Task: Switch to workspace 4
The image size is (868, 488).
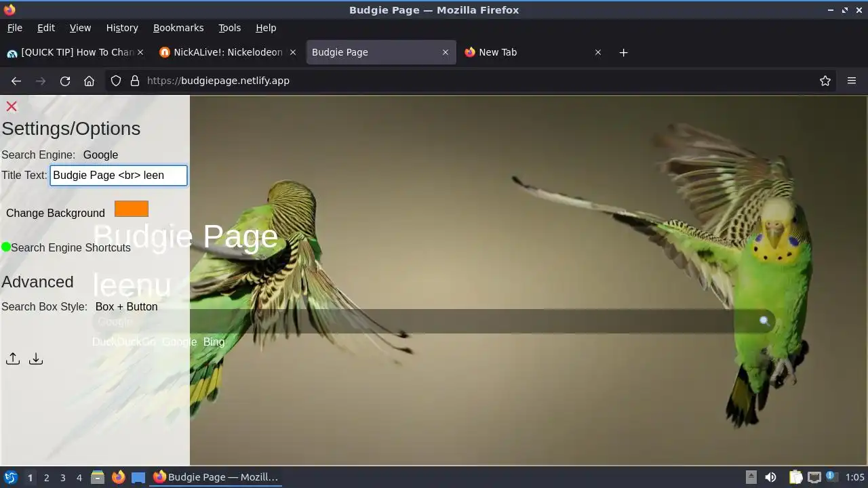Action: point(79,477)
